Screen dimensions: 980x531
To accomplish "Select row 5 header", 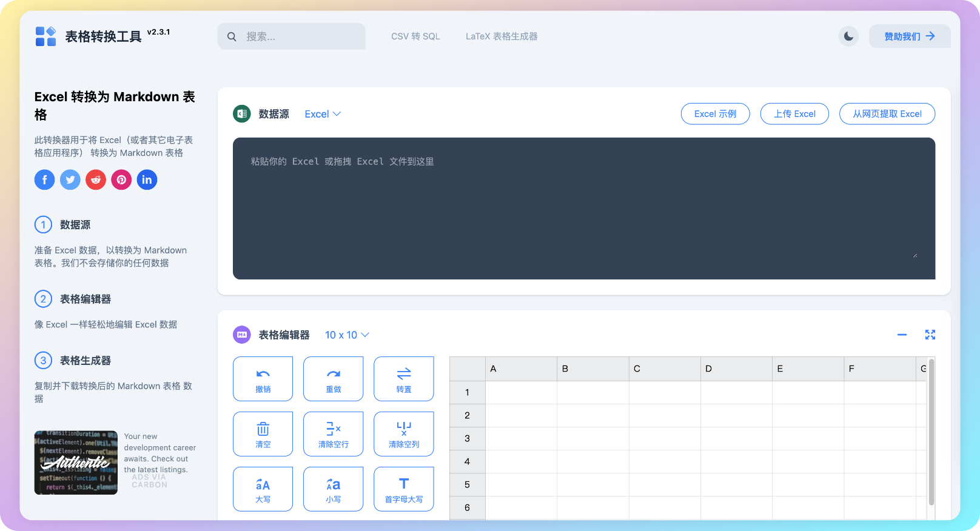I will [x=468, y=484].
